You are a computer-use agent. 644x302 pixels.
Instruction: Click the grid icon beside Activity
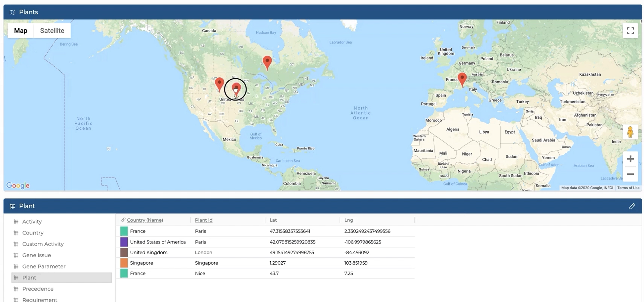coord(16,222)
